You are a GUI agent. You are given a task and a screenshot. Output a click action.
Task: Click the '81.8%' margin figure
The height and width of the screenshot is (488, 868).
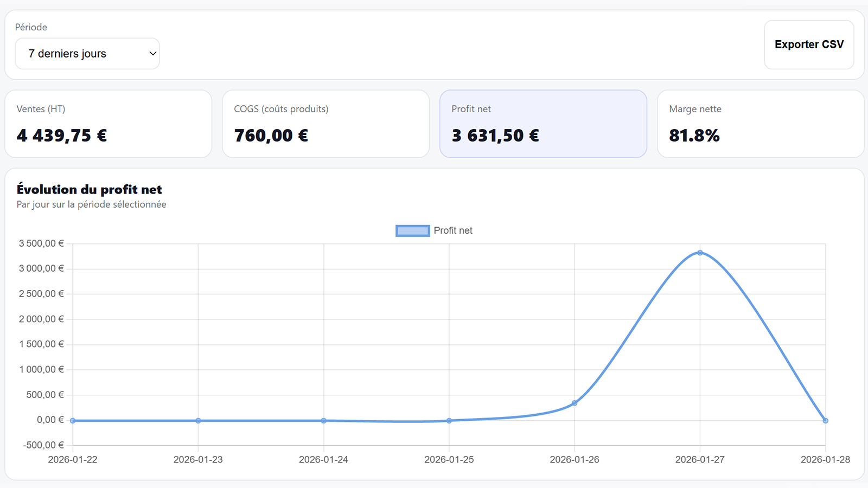(694, 136)
